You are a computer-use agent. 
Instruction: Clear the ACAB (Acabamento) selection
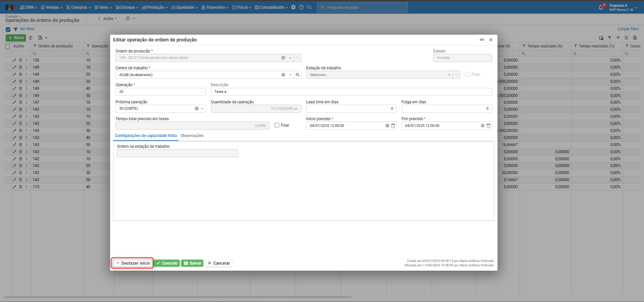[283, 75]
